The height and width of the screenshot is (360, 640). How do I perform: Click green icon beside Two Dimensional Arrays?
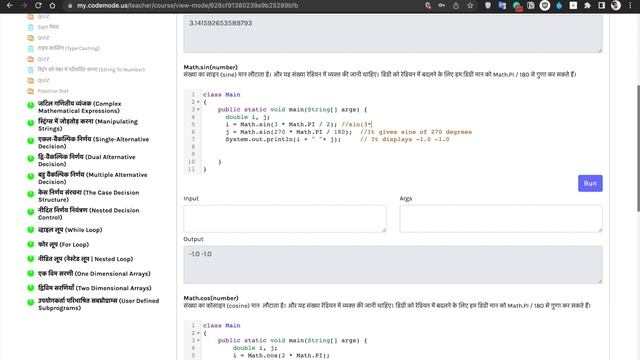pyautogui.click(x=31, y=288)
